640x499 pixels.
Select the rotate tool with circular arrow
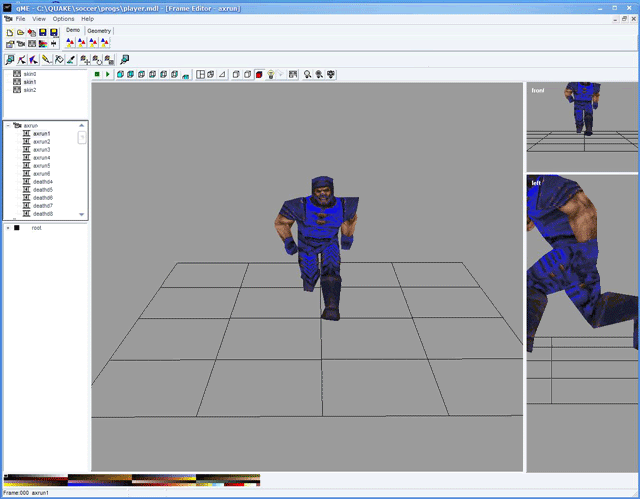click(x=97, y=60)
